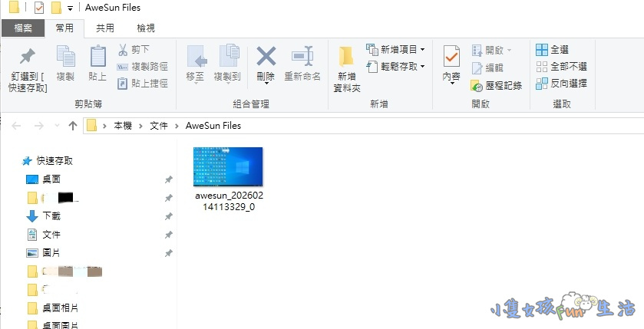Click the Pin to Quick Access icon

click(28, 58)
